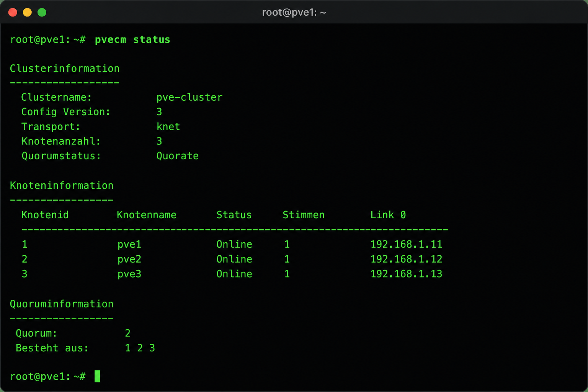Click the 'Quoruminformation' heading
Viewport: 588px width, 392px height.
click(62, 304)
